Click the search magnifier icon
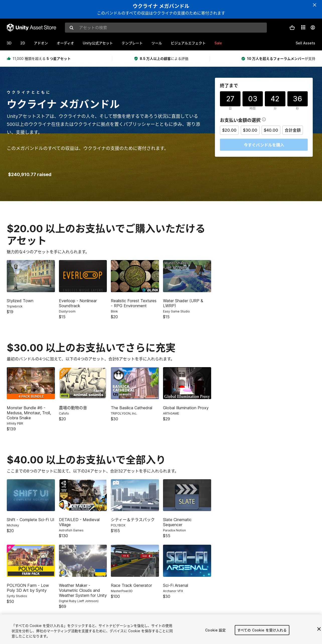 tap(71, 28)
